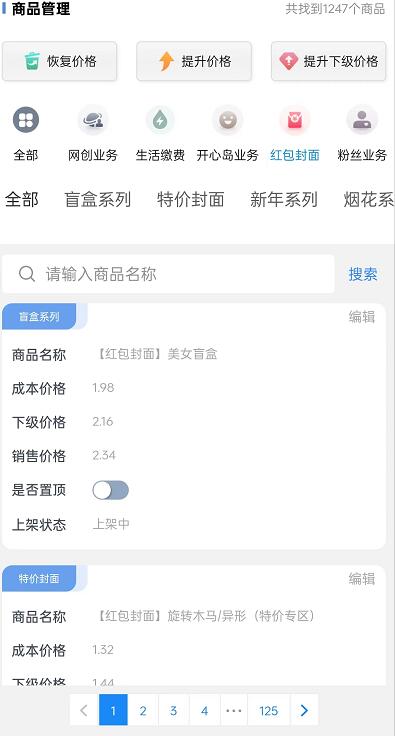Go to next page arrow
395x736 pixels.
304,711
